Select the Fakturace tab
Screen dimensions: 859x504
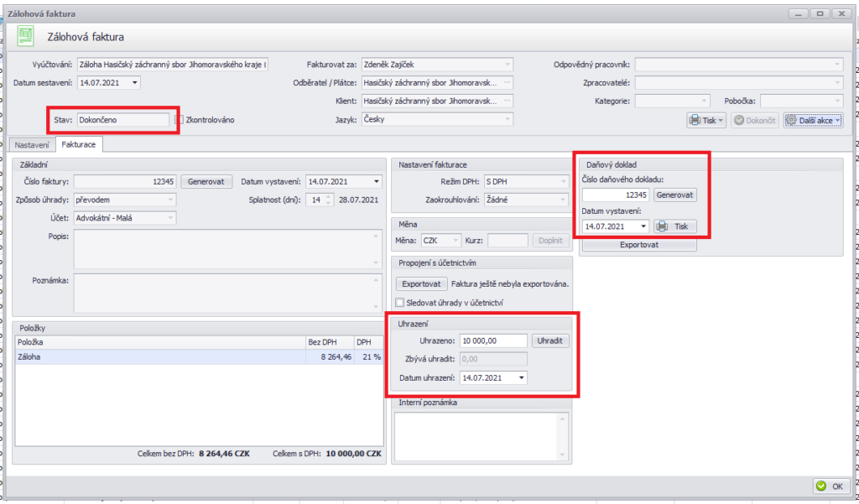(79, 145)
